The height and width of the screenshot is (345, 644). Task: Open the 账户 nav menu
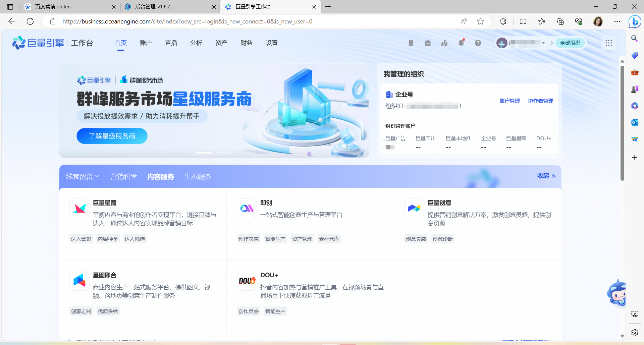(x=146, y=43)
